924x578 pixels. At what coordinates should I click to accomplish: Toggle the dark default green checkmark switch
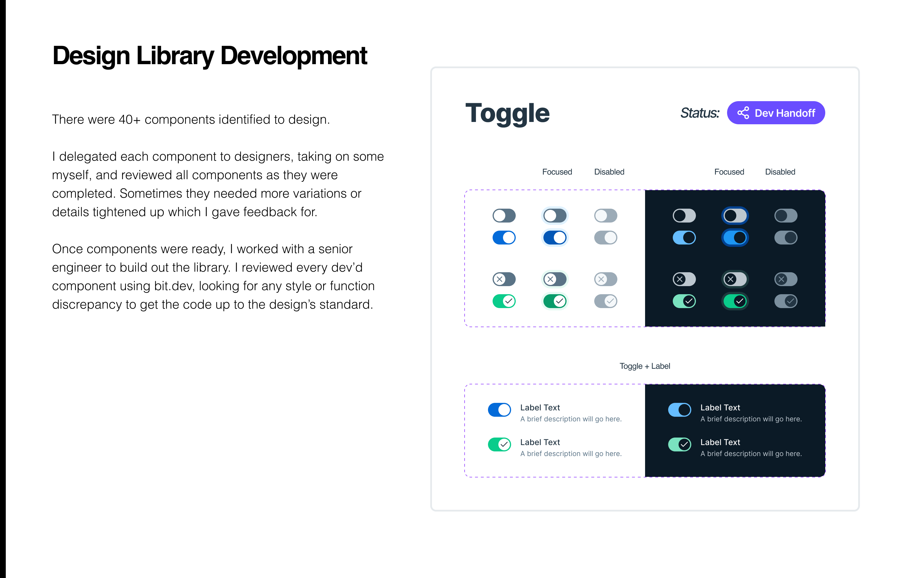pyautogui.click(x=684, y=301)
